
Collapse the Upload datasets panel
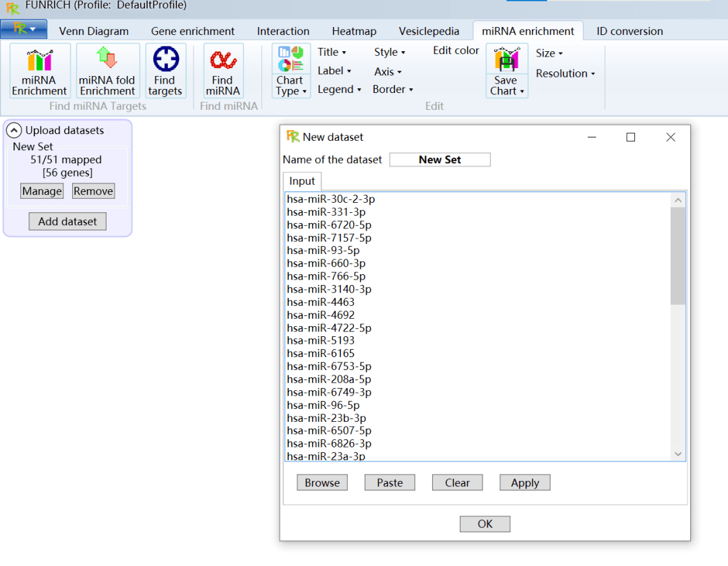[x=14, y=131]
